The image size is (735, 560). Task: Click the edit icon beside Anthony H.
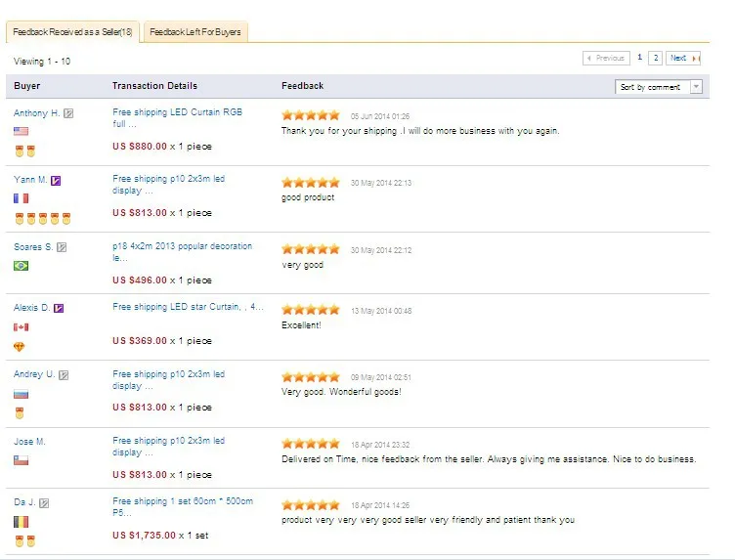[x=68, y=113]
